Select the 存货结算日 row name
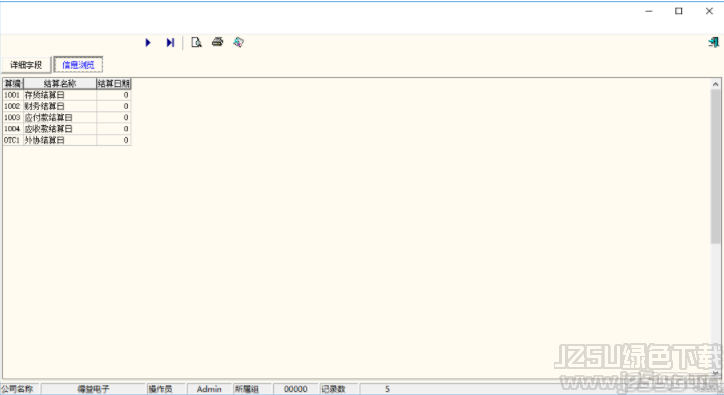 (60, 95)
